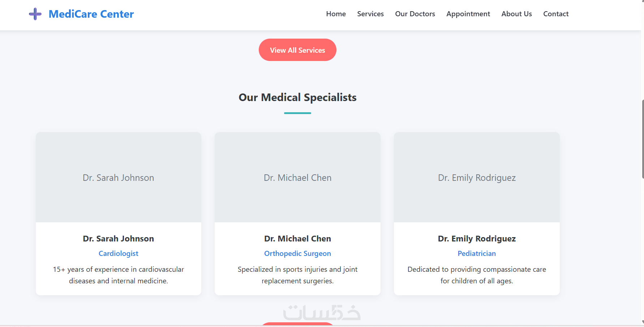This screenshot has height=327, width=644.
Task: Click the purple medical cross logo icon
Action: click(x=35, y=14)
